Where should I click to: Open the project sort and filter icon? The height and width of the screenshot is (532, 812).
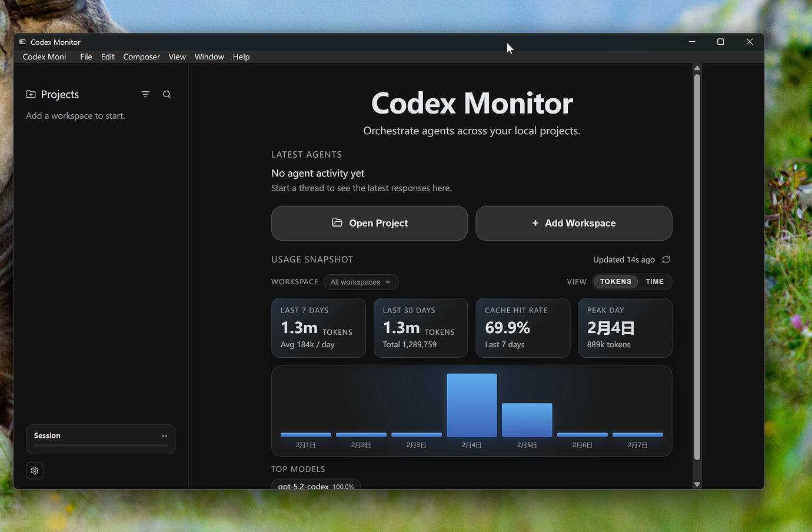(145, 94)
